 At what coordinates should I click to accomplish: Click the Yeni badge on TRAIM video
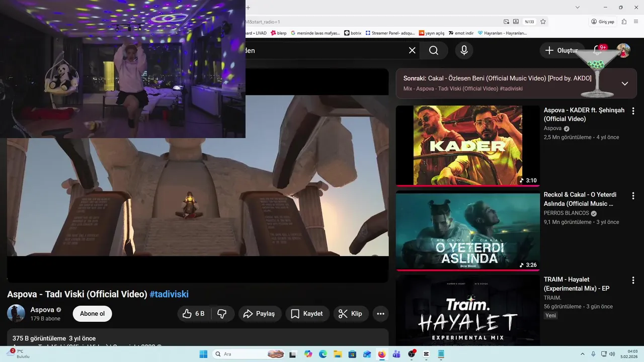point(551,315)
